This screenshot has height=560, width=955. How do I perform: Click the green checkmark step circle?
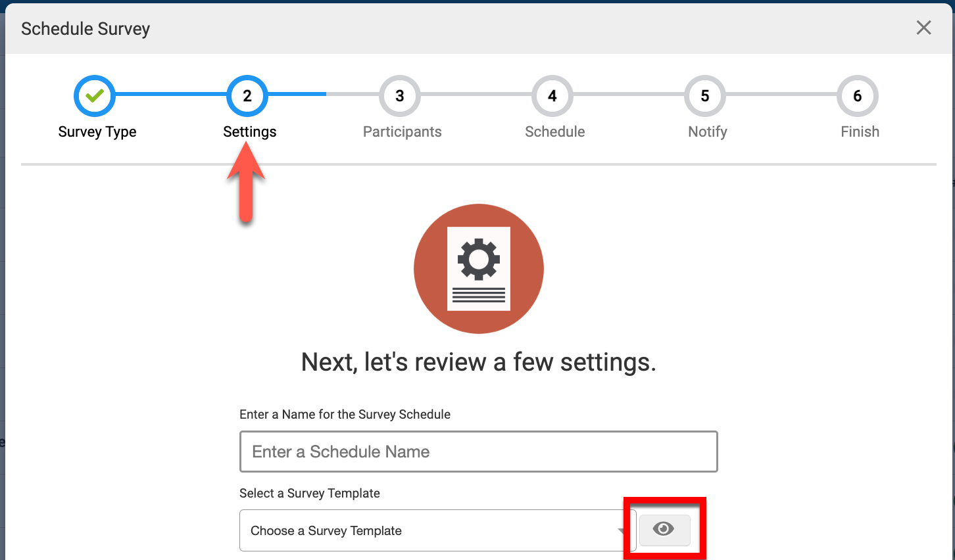[95, 96]
